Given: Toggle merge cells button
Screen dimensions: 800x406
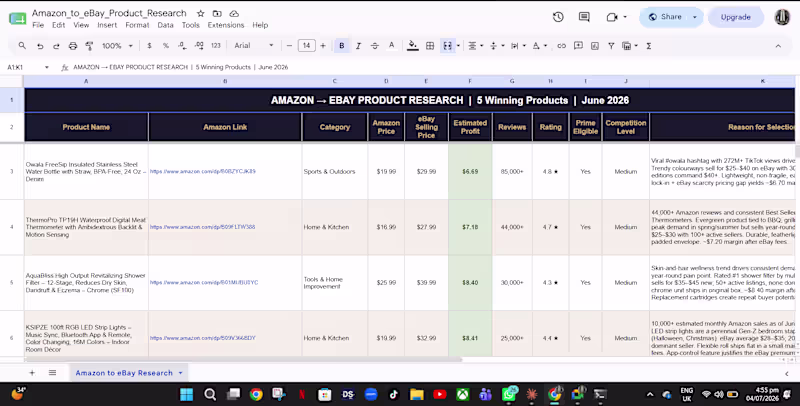Looking at the screenshot, I should point(447,46).
